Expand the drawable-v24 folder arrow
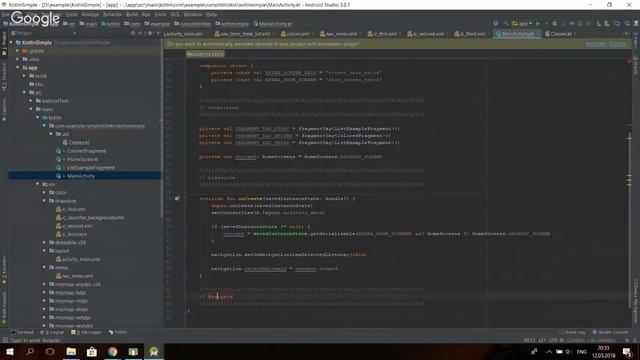The height and width of the screenshot is (360, 640). 44,242
